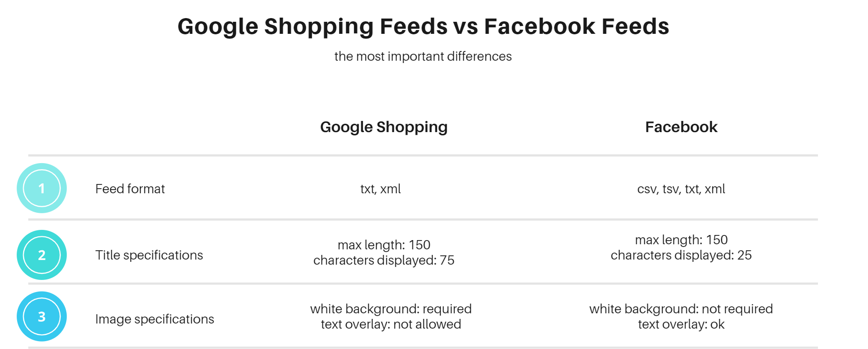Screen dimensions: 868x349
Task: Click "max length: 150" under Google Shopping
Action: [x=384, y=245]
